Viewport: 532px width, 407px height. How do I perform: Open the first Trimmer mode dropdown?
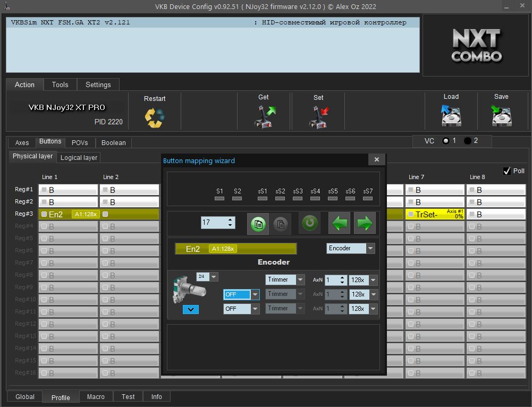[300, 280]
